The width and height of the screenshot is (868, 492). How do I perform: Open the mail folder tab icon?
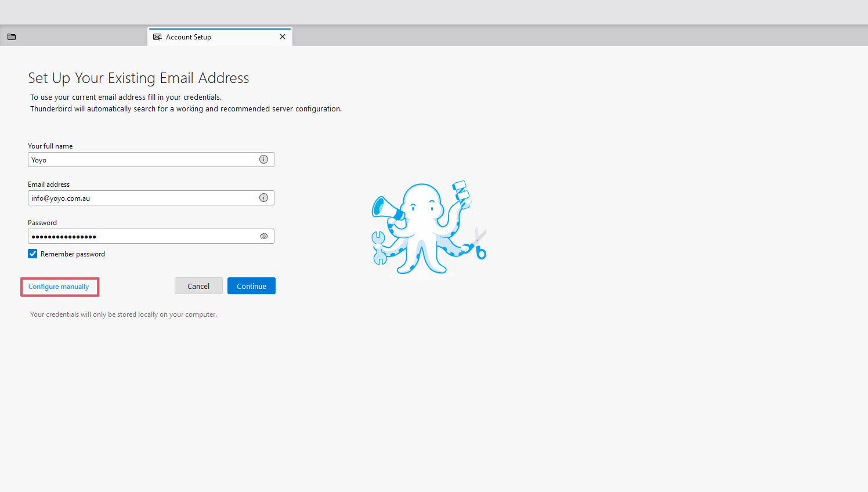pyautogui.click(x=12, y=37)
